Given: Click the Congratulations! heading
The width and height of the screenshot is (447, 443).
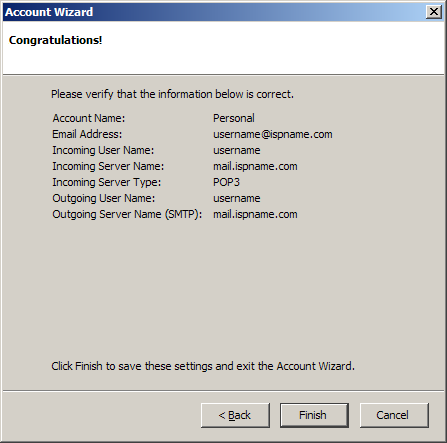Looking at the screenshot, I should 55,40.
